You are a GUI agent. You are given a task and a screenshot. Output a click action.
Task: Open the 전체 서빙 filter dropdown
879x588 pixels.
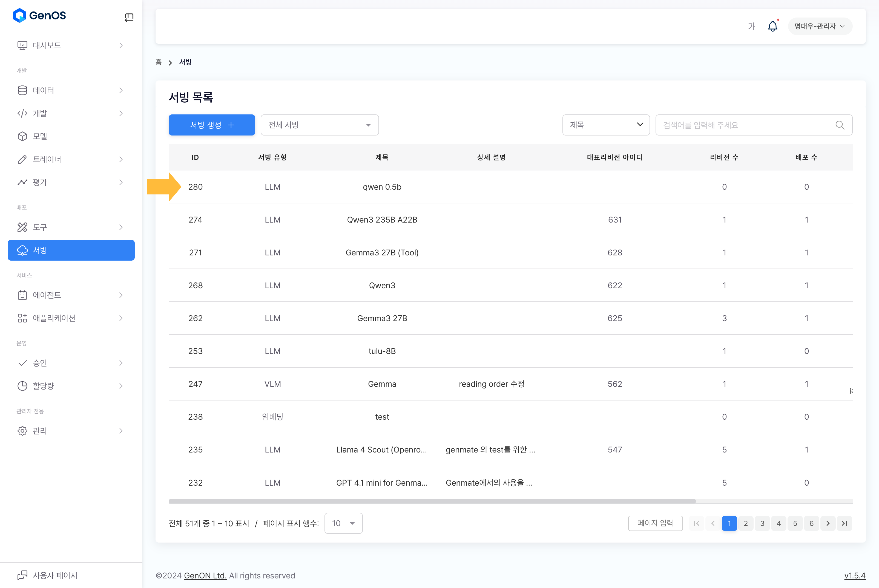(x=319, y=125)
